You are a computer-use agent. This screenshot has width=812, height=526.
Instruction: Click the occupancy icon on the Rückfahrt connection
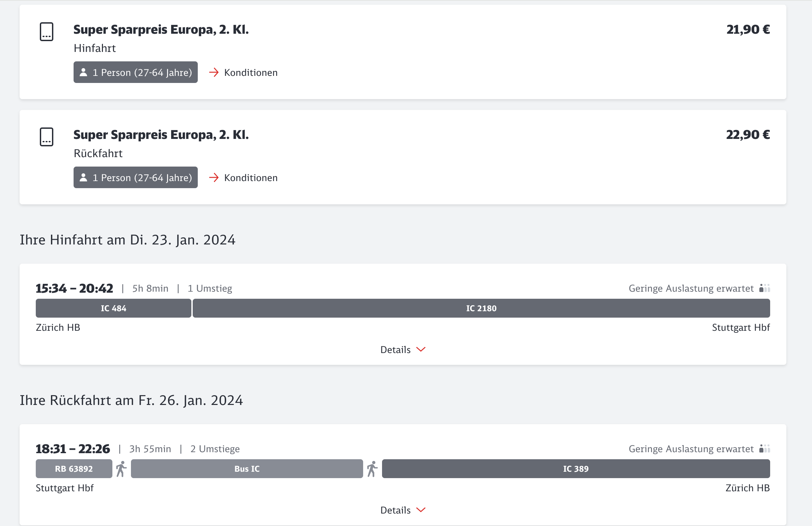pyautogui.click(x=764, y=448)
